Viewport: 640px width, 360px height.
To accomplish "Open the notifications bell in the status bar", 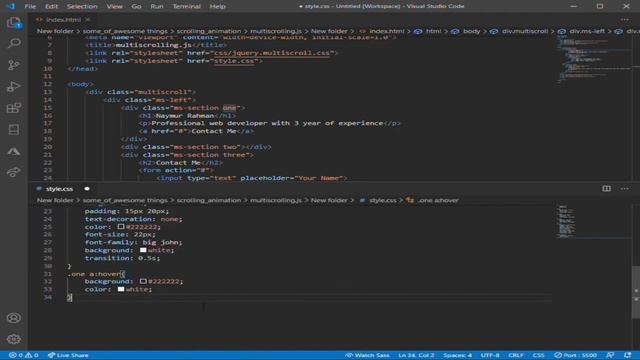I will (x=627, y=355).
